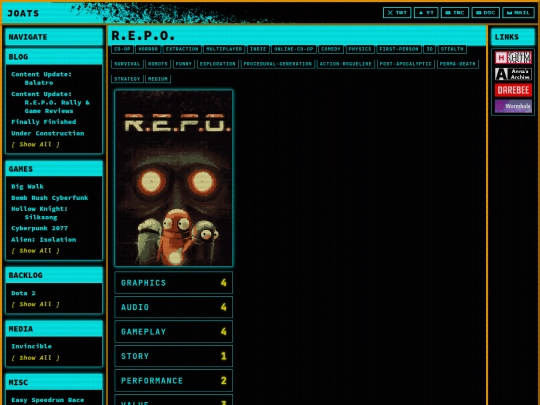
Task: Click the COMEDY tag
Action: tap(331, 49)
